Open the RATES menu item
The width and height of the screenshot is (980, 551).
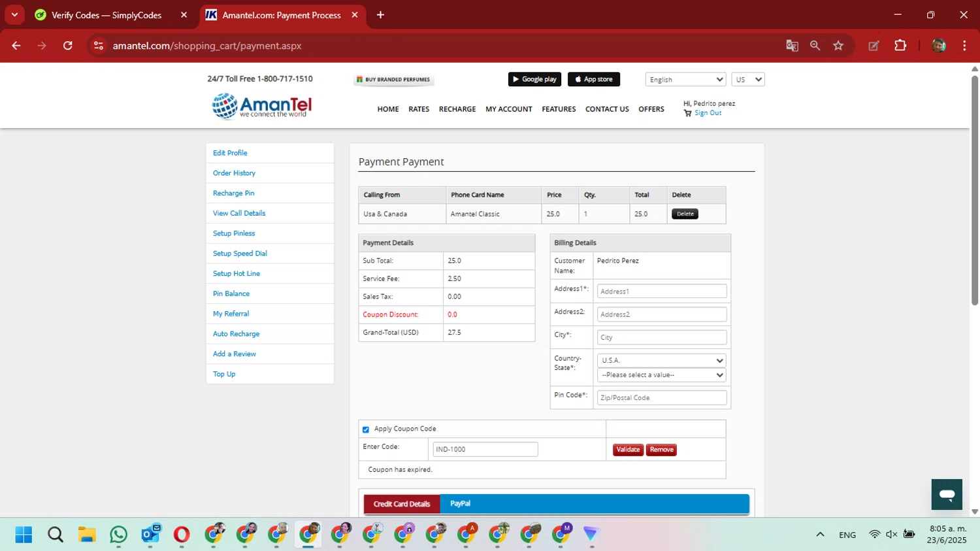(419, 109)
